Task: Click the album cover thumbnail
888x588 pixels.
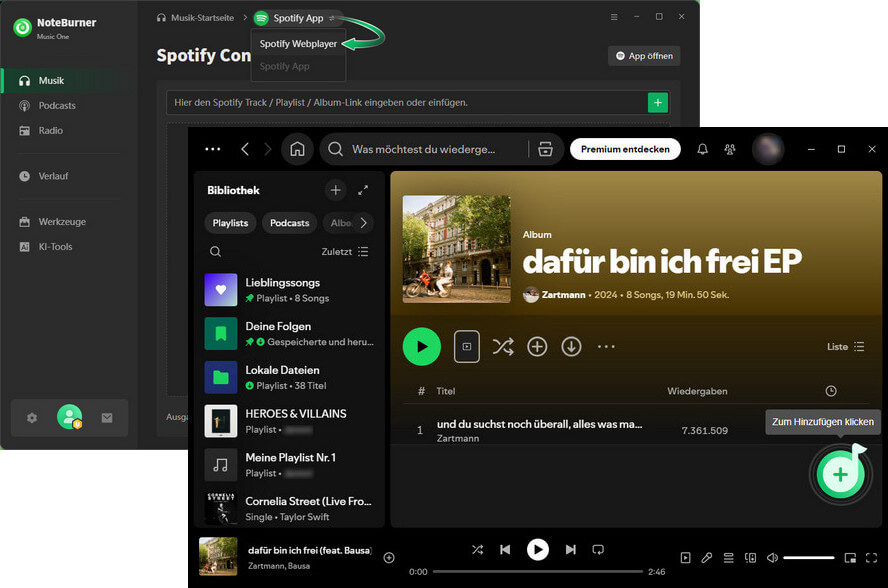Action: tap(456, 249)
